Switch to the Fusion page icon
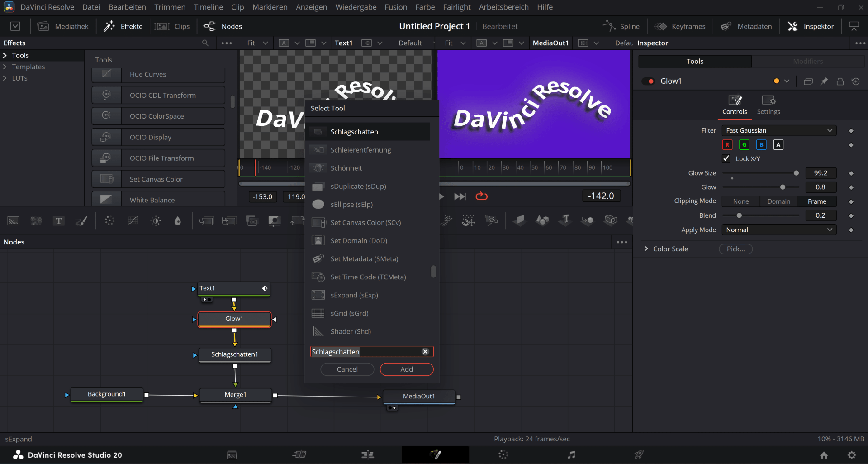The image size is (868, 464). coord(435,454)
